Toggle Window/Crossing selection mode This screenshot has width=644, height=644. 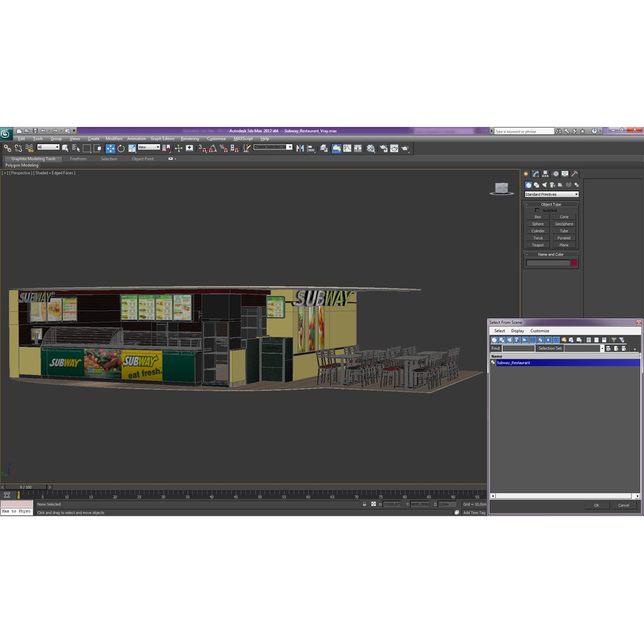point(97,148)
